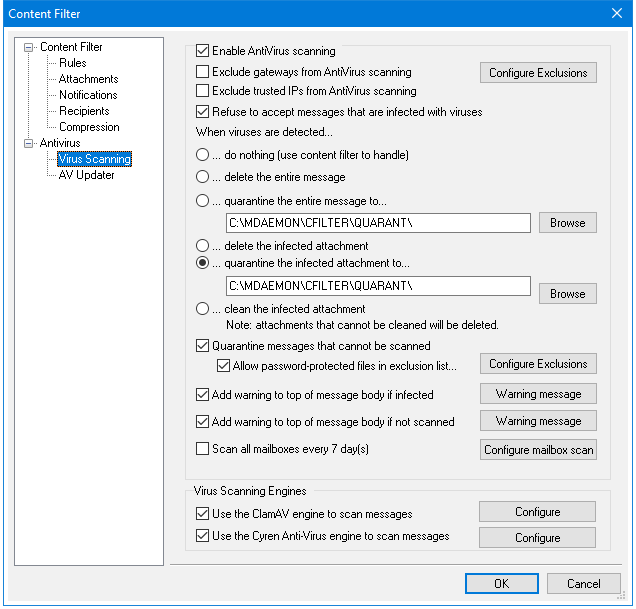Select Attachments in the tree
The width and height of the screenshot is (636, 609).
pos(88,79)
